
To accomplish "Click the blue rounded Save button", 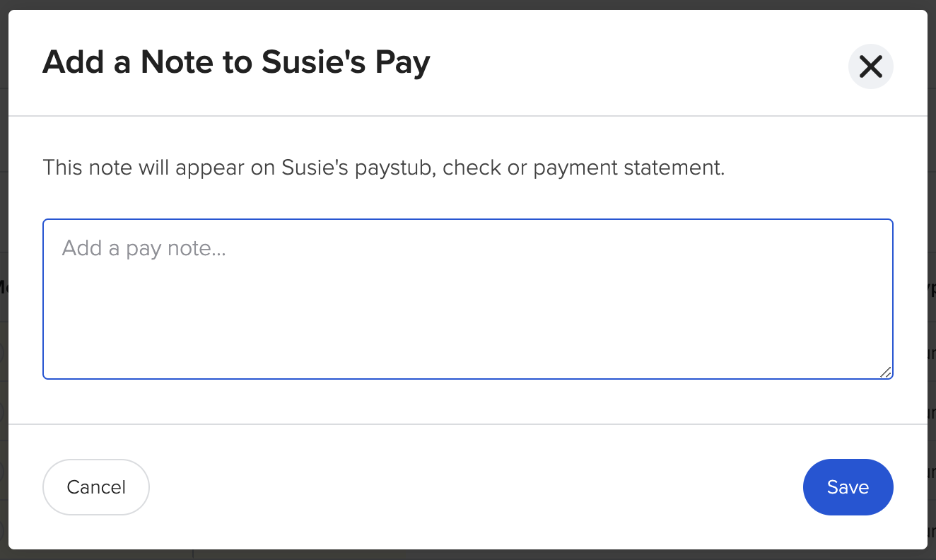I will pos(848,487).
